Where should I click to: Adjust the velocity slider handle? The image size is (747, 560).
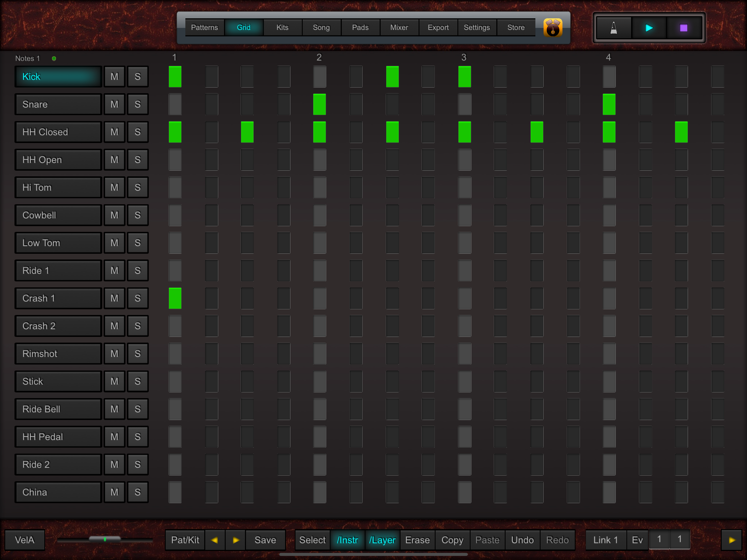click(x=105, y=539)
